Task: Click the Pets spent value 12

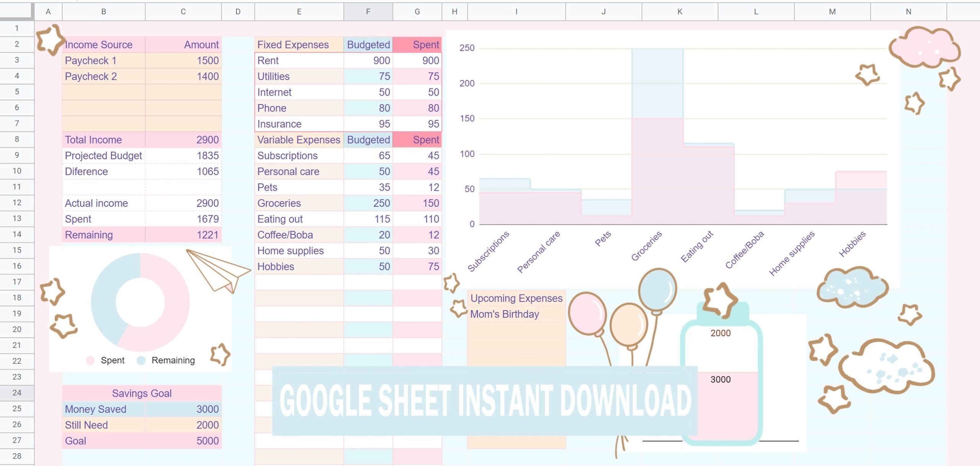Action: (417, 187)
